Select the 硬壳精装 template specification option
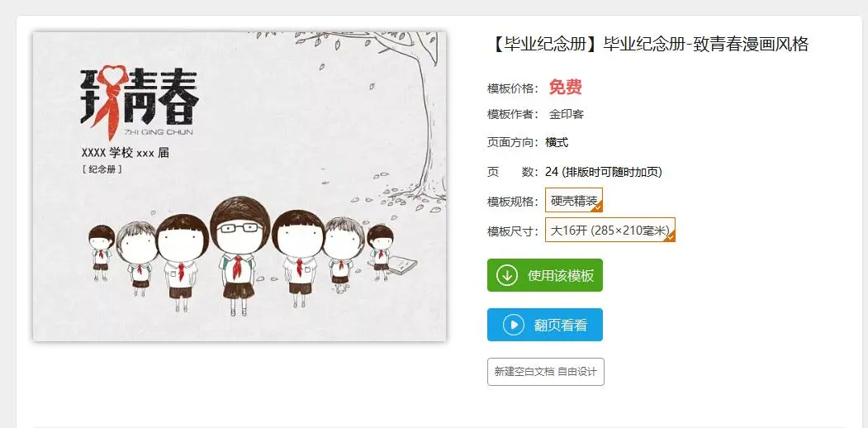This screenshot has width=868, height=428. pos(574,201)
